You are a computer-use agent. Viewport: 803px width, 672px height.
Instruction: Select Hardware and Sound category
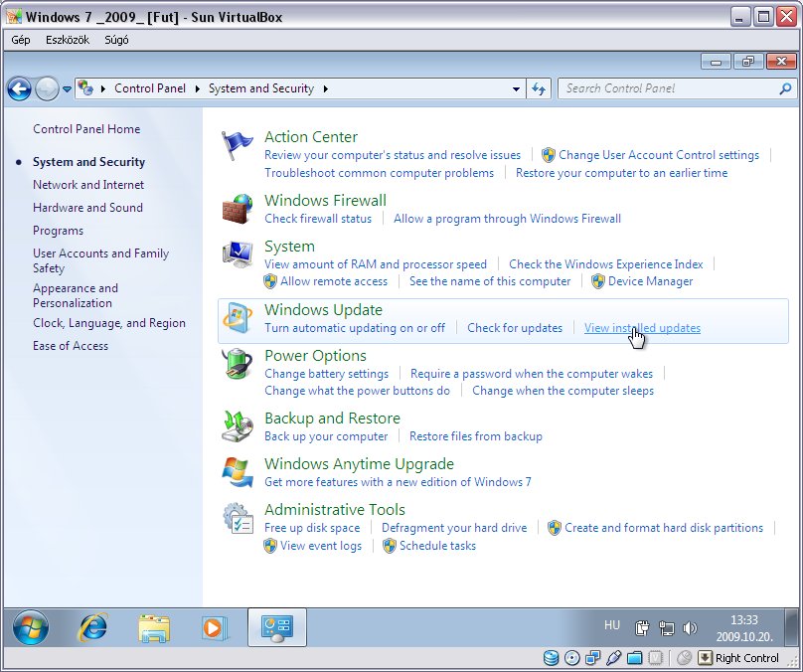(88, 208)
